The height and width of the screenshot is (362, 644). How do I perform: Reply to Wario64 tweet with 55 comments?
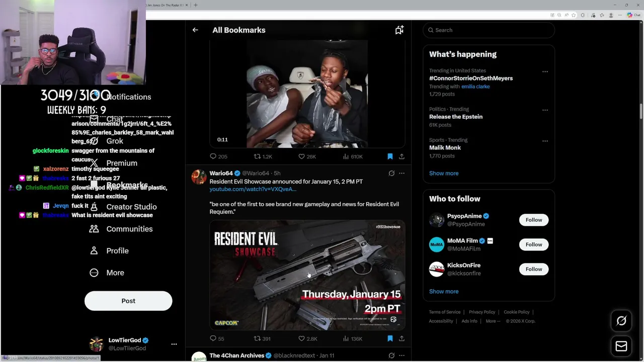point(217,338)
